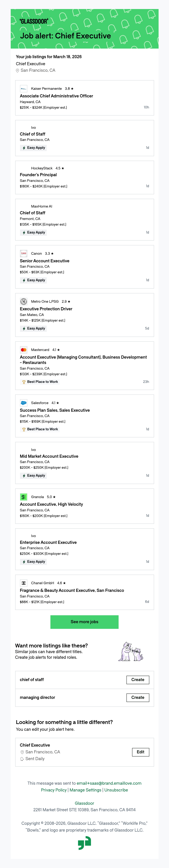
Task: Click See more jobs button
Action: coord(84,622)
